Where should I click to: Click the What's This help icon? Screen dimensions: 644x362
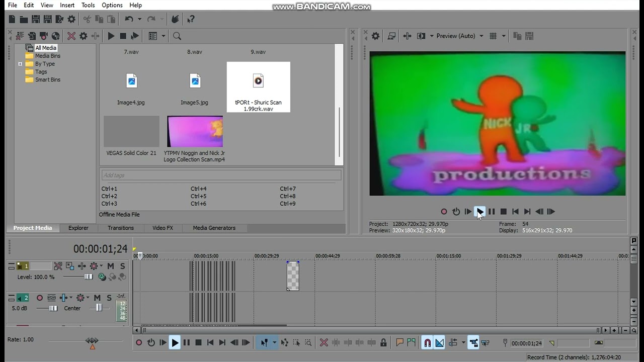[191, 19]
